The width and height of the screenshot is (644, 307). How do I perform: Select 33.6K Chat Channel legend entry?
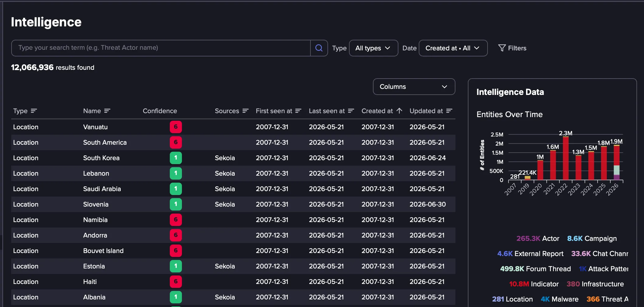point(600,254)
